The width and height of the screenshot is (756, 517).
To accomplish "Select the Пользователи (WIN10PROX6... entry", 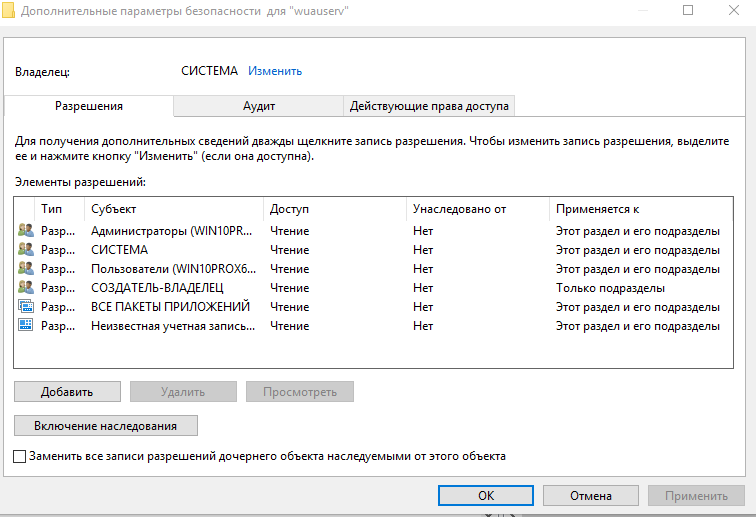I will pyautogui.click(x=374, y=268).
